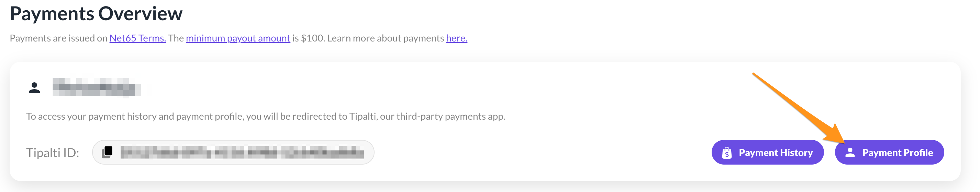Click the person icon beside the account name

[34, 88]
